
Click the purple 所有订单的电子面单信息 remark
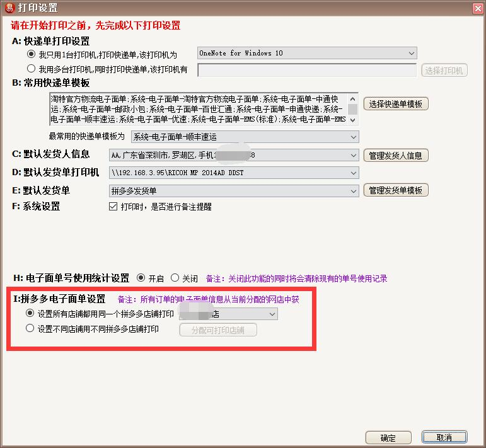208,299
